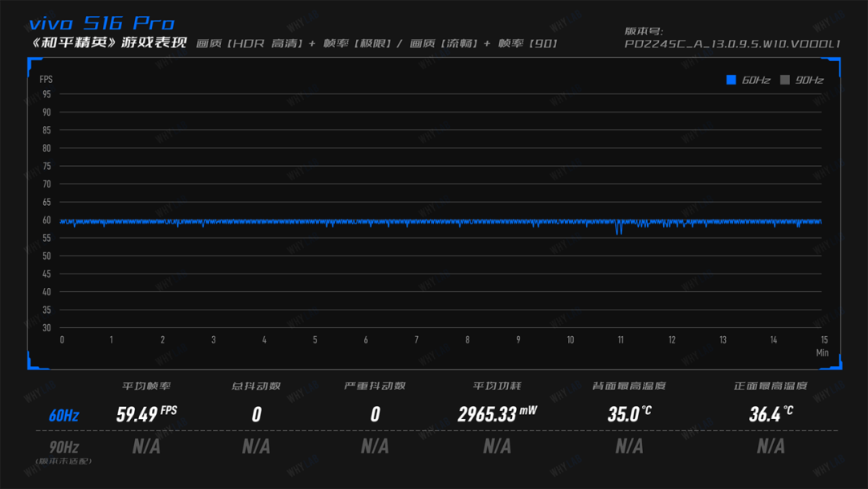Select the 36.4 °C front temperature
868x489 pixels.
771,413
